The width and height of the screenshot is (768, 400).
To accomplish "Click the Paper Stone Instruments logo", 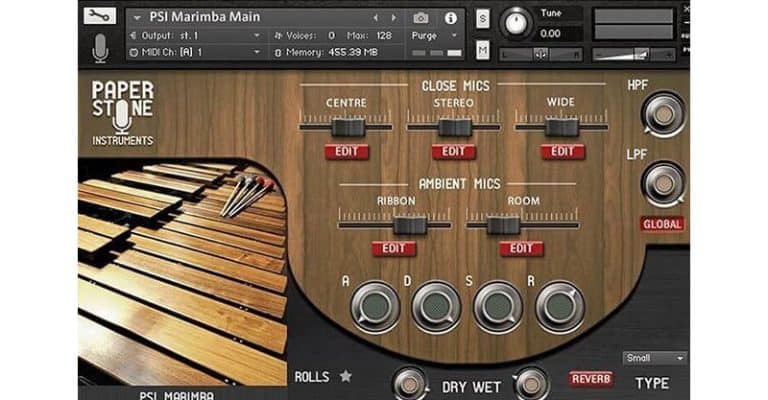I will point(122,114).
